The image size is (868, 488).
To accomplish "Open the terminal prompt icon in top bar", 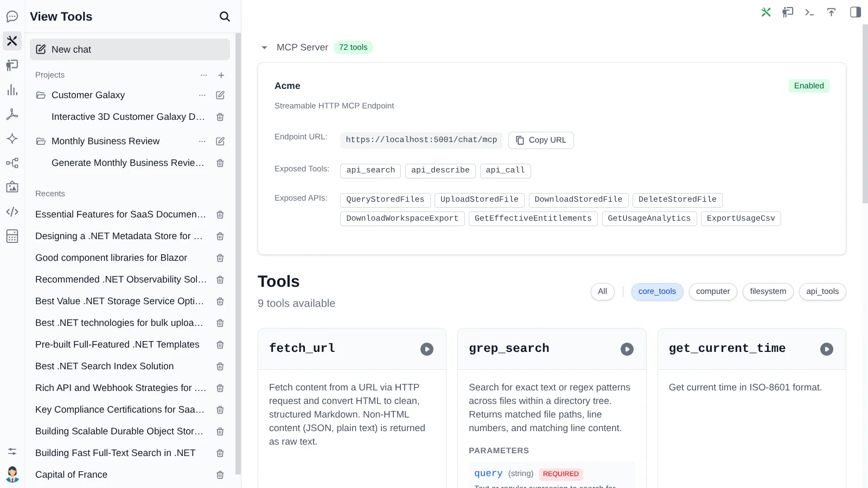I will click(x=809, y=12).
